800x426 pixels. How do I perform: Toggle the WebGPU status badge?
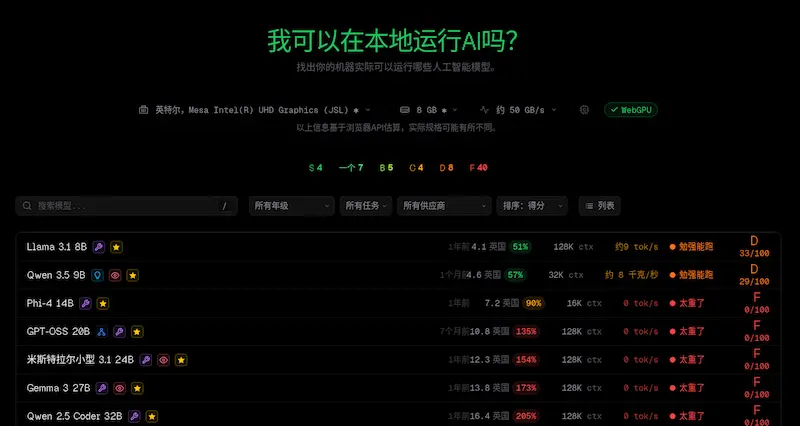[x=630, y=110]
